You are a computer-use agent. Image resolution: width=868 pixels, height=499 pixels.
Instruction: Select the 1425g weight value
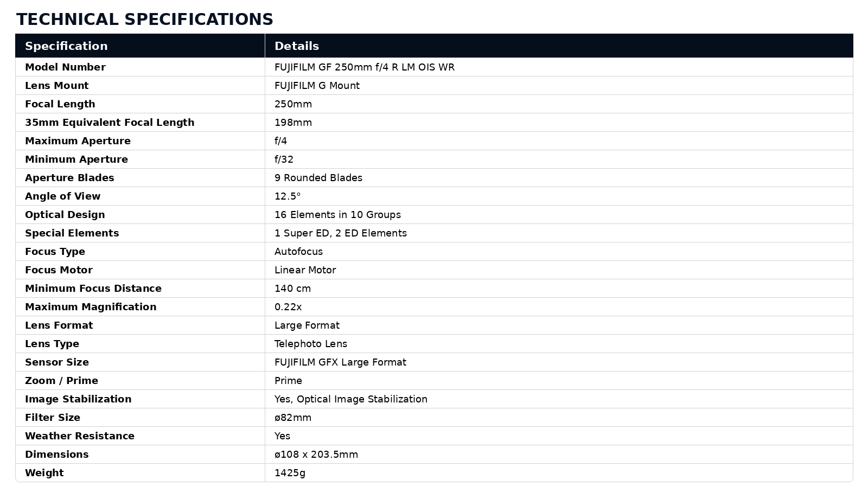point(290,473)
